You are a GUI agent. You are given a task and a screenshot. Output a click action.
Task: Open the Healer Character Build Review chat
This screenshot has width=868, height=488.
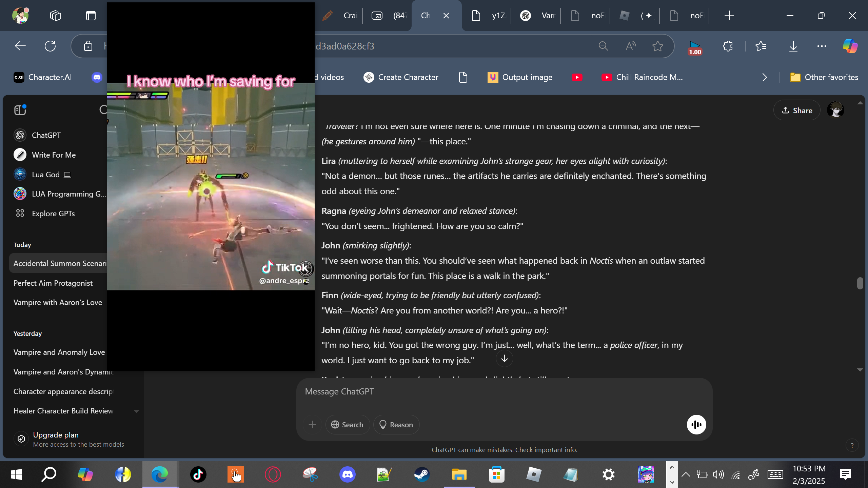point(63,411)
